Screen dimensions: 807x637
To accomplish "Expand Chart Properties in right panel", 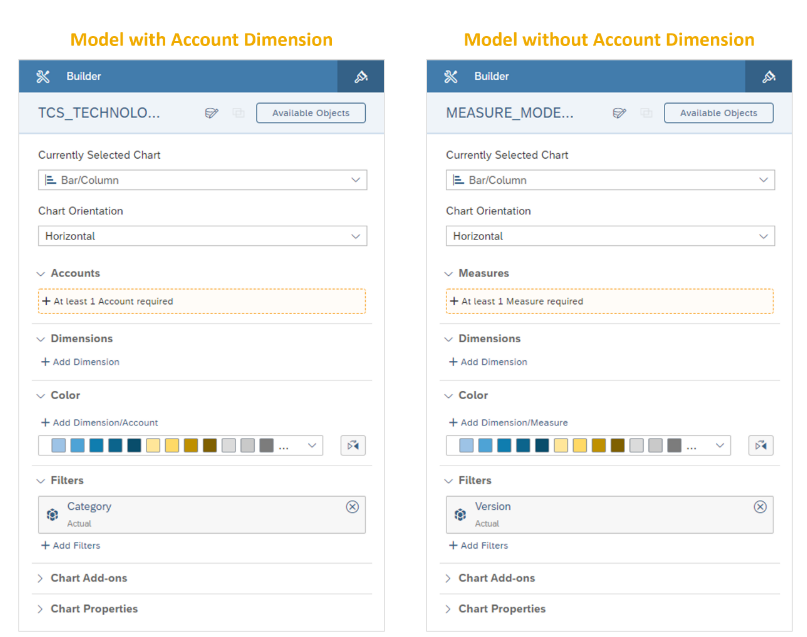I will [x=448, y=609].
